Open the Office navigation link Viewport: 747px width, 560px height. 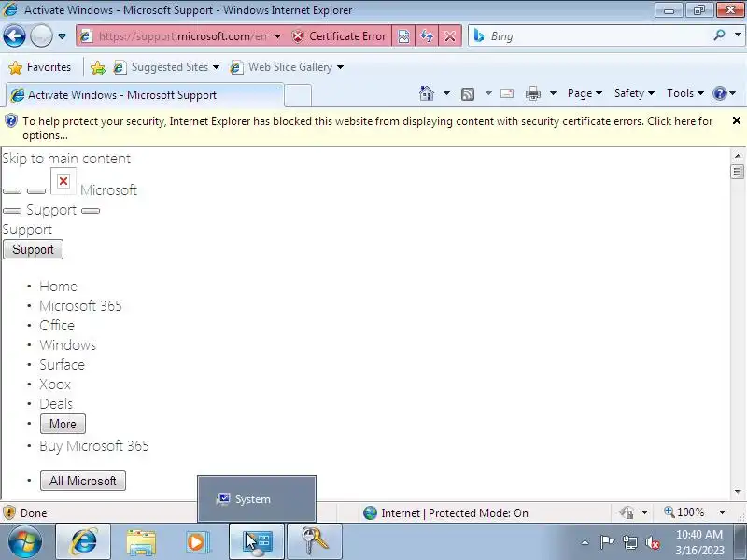[x=57, y=325]
